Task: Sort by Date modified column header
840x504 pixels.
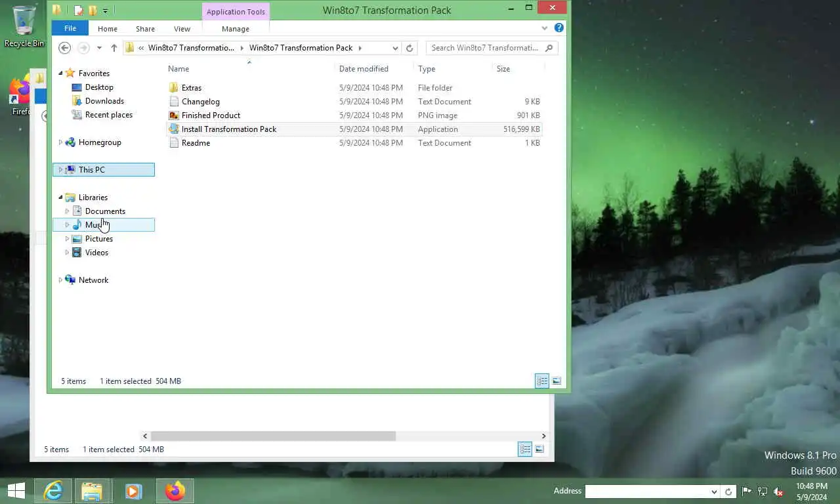Action: point(375,69)
